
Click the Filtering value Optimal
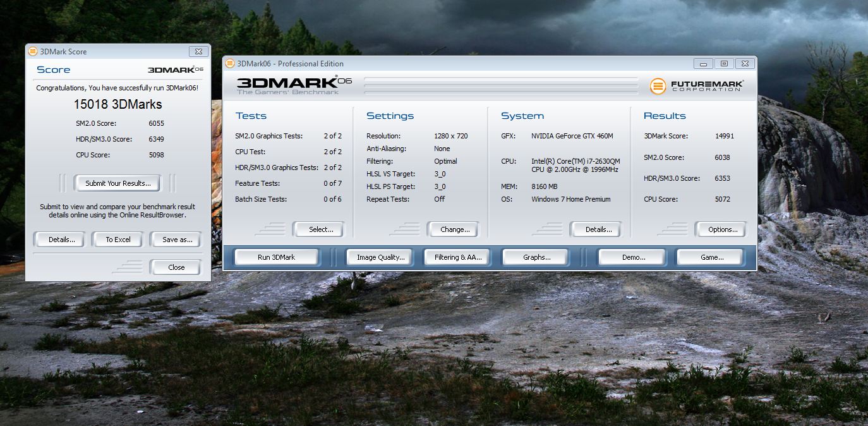(x=445, y=161)
